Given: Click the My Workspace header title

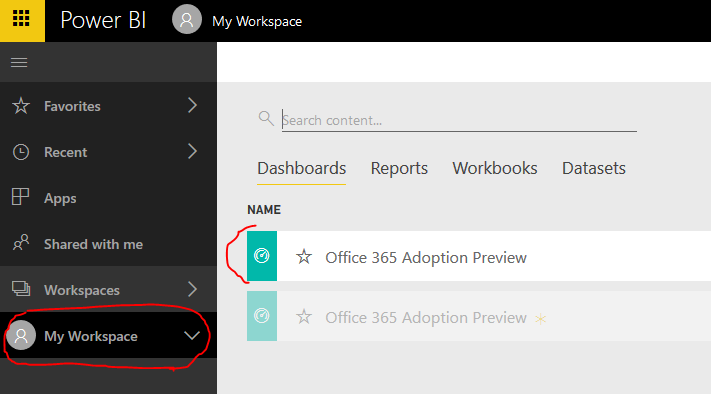Looking at the screenshot, I should (257, 21).
